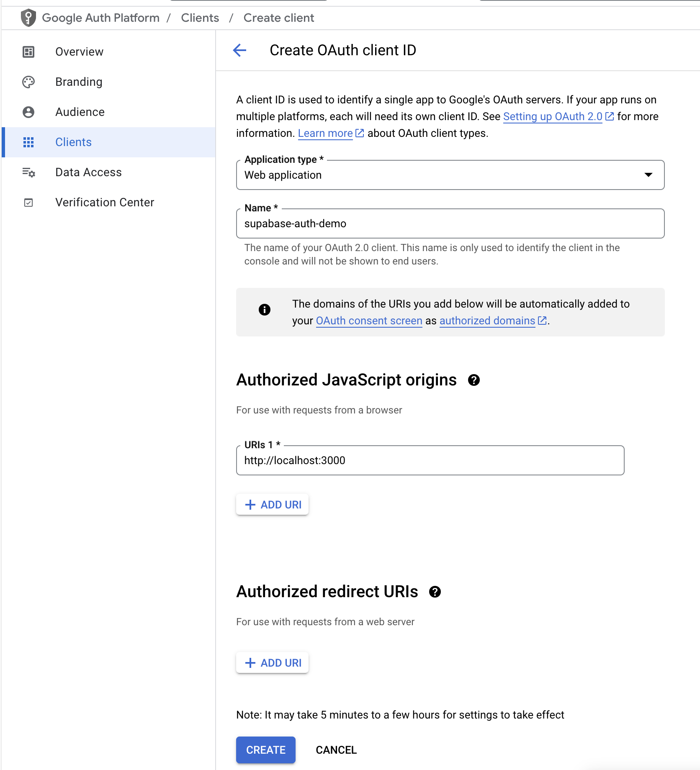
Task: Click the Authorized redirect URIs heading
Action: click(327, 592)
